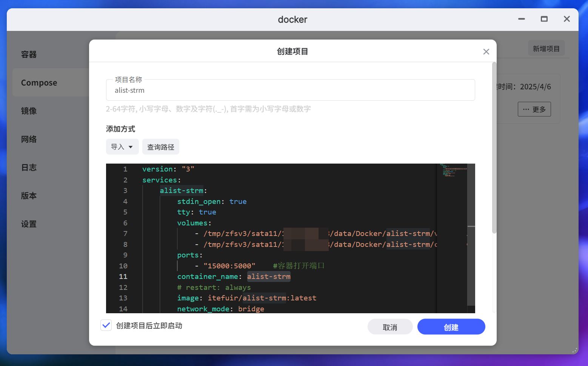
Task: Open 版本 in the sidebar
Action: pos(29,196)
